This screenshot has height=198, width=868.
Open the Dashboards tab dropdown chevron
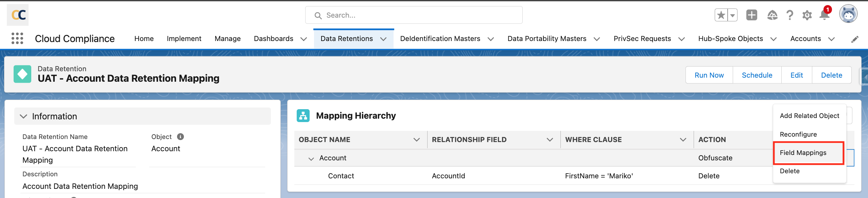click(x=304, y=39)
